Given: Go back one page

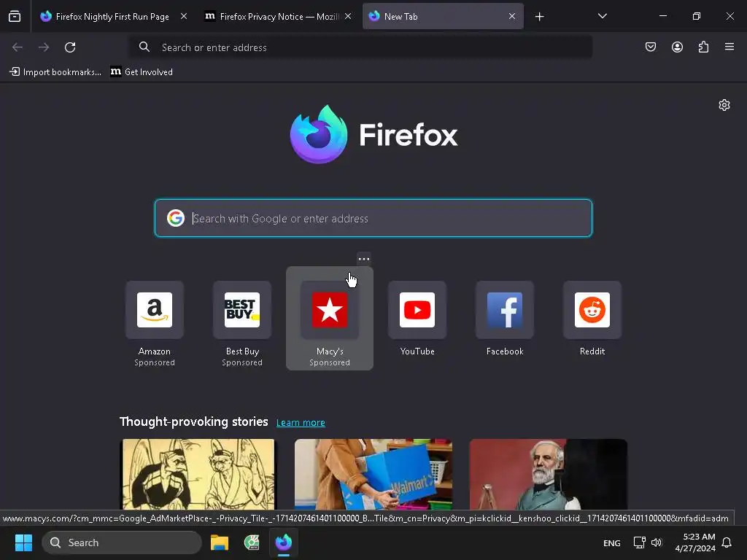Looking at the screenshot, I should pos(18,47).
